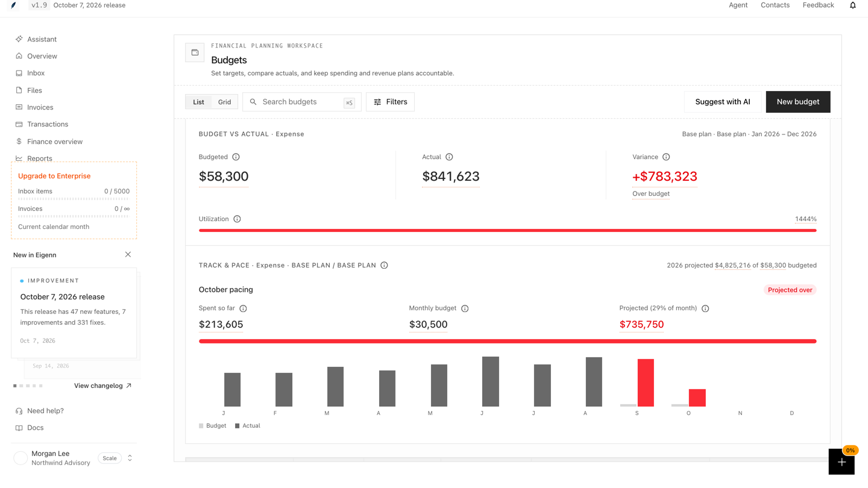Click Feedback in the top bar

point(818,5)
